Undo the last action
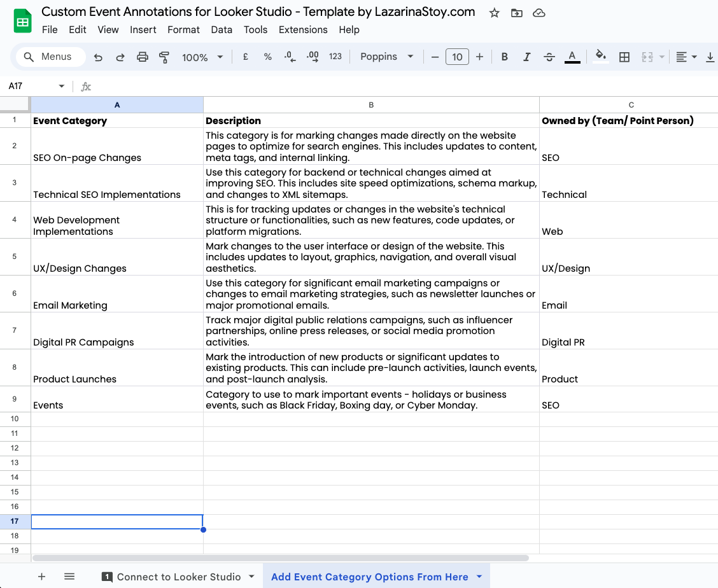 (x=97, y=57)
